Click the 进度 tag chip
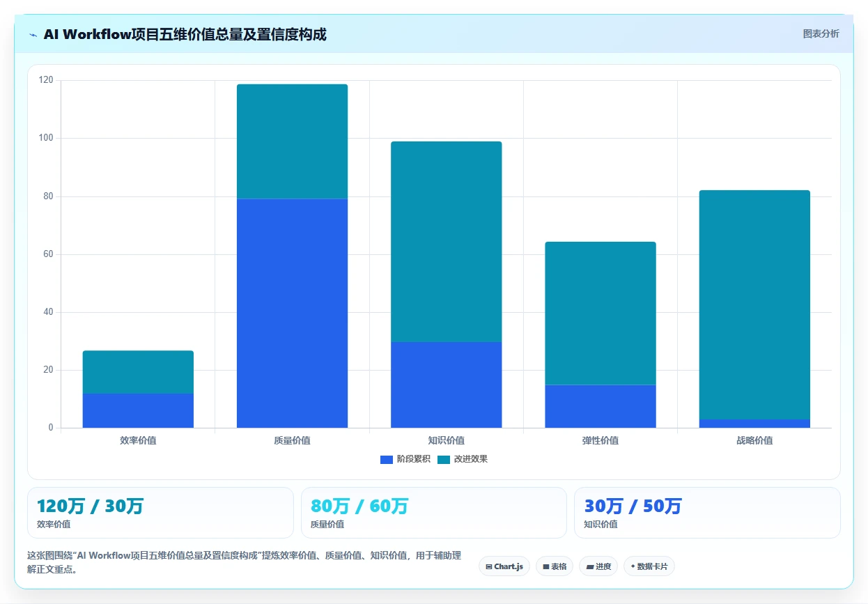This screenshot has width=868, height=604. pyautogui.click(x=598, y=566)
